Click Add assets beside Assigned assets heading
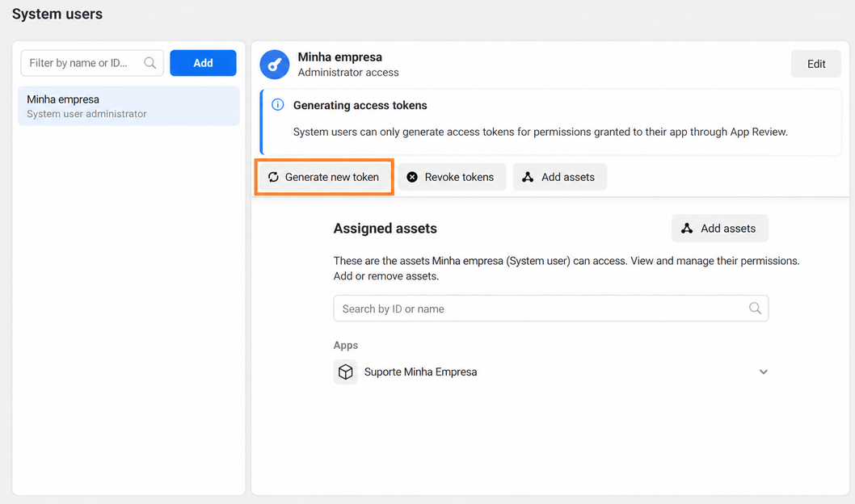 click(x=720, y=229)
